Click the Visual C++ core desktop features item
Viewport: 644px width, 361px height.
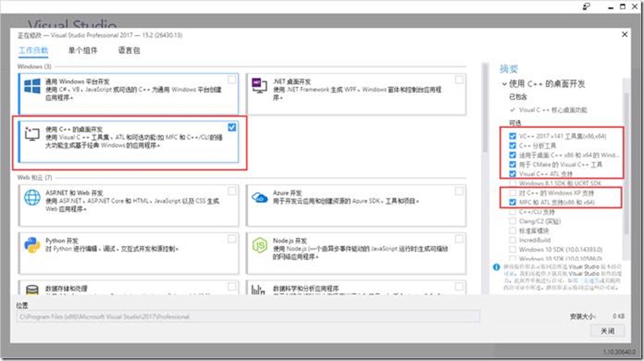[553, 110]
